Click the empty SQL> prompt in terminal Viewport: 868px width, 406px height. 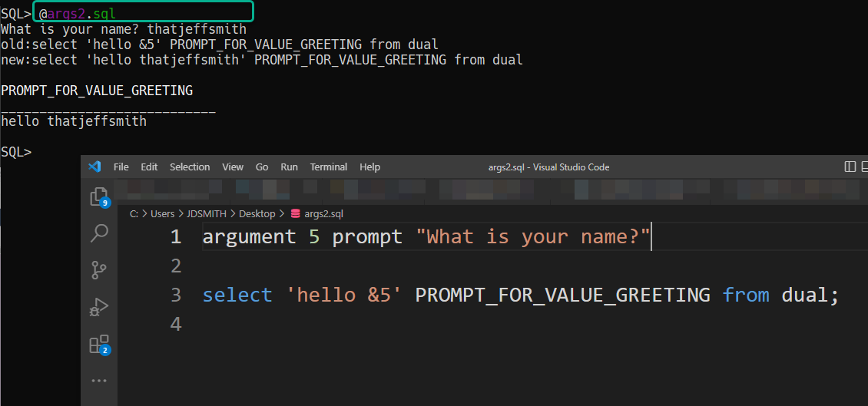tap(16, 152)
